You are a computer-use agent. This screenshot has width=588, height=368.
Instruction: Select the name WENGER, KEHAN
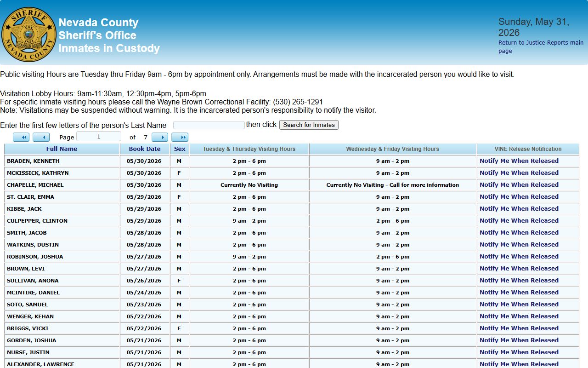coord(30,316)
